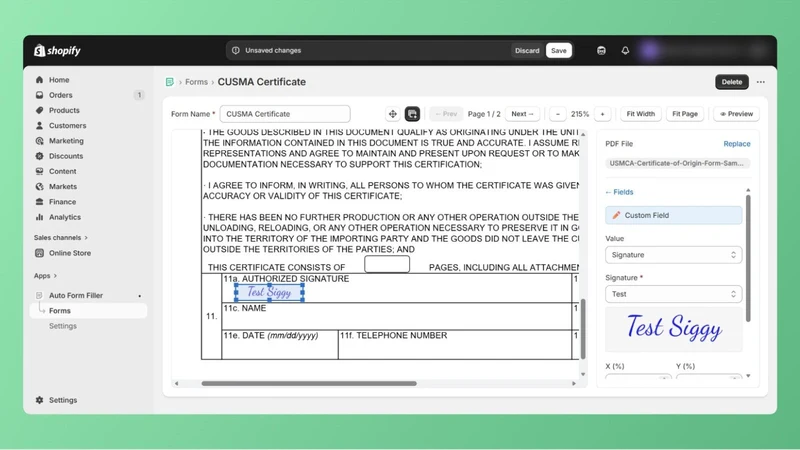Open Discounts in the sidebar
The image size is (800, 450).
coord(65,156)
